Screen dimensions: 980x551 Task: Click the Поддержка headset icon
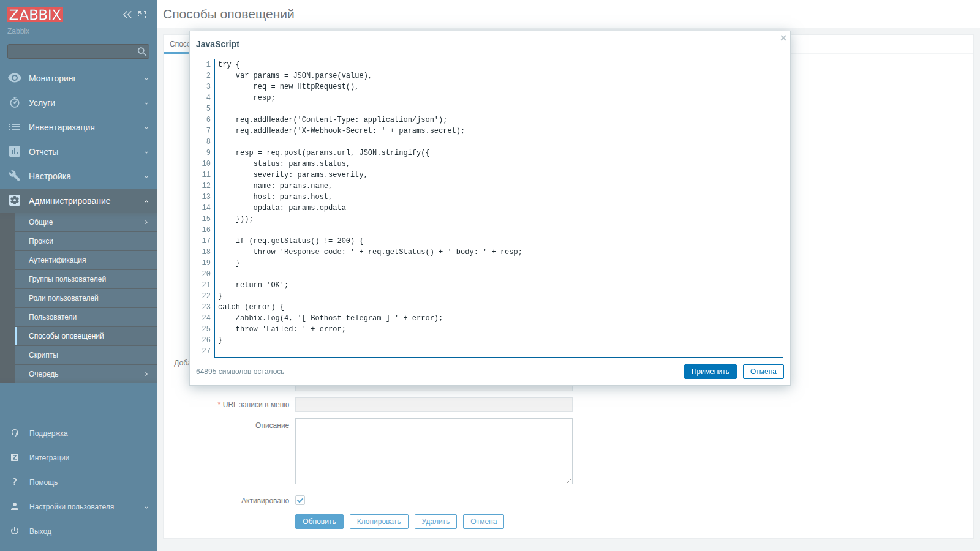tap(15, 433)
